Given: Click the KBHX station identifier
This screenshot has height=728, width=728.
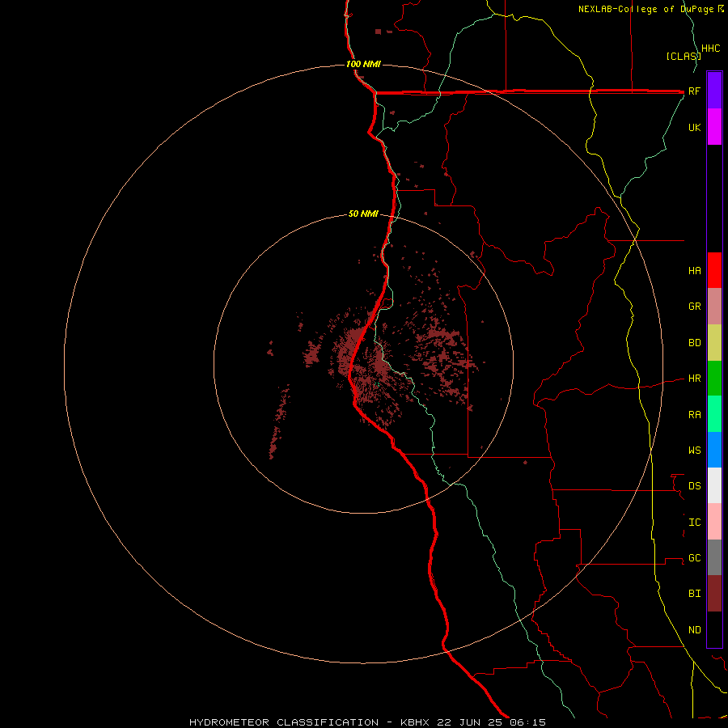Looking at the screenshot, I should tap(415, 722).
